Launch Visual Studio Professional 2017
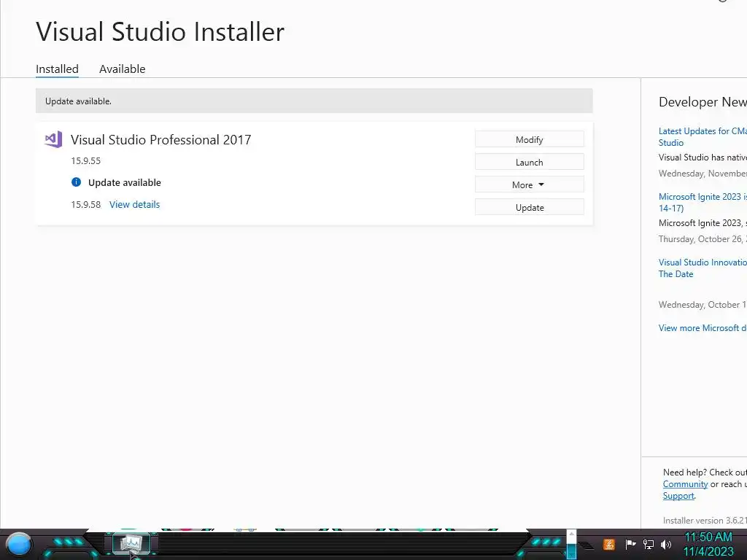Image resolution: width=747 pixels, height=560 pixels. coord(530,163)
